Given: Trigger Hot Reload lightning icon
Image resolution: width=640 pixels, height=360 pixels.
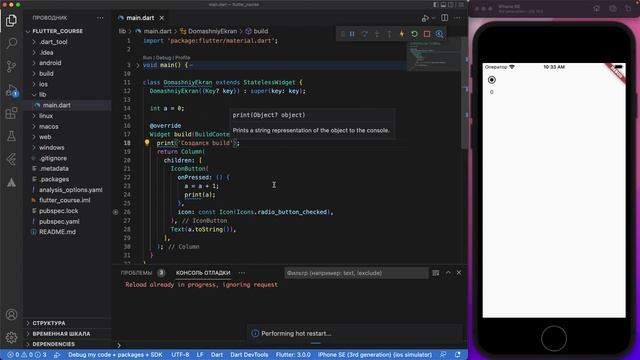Looking at the screenshot, I should pos(402,34).
